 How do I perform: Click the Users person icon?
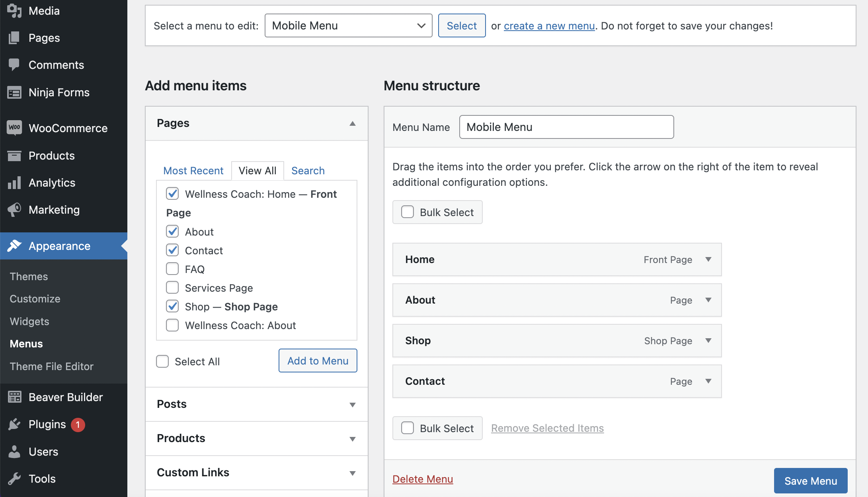point(14,452)
